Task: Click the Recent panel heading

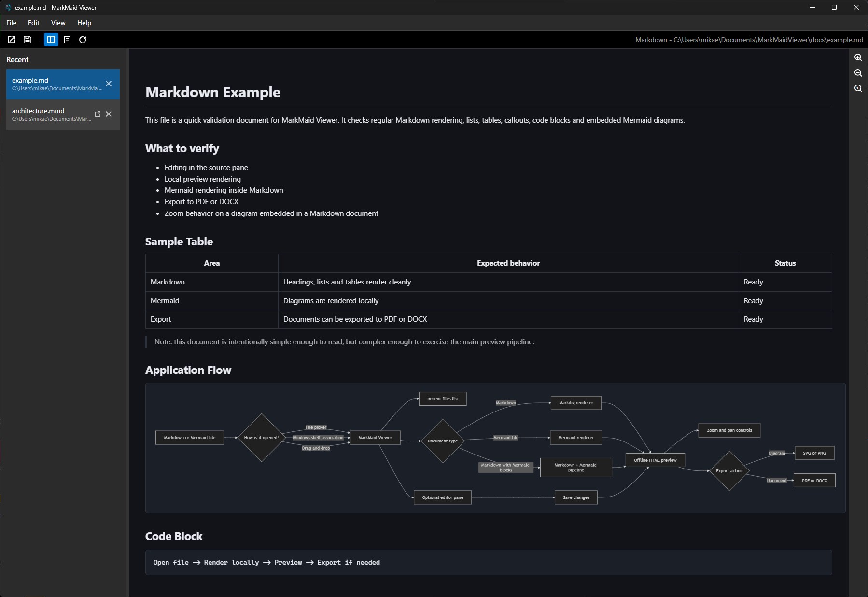Action: tap(17, 60)
